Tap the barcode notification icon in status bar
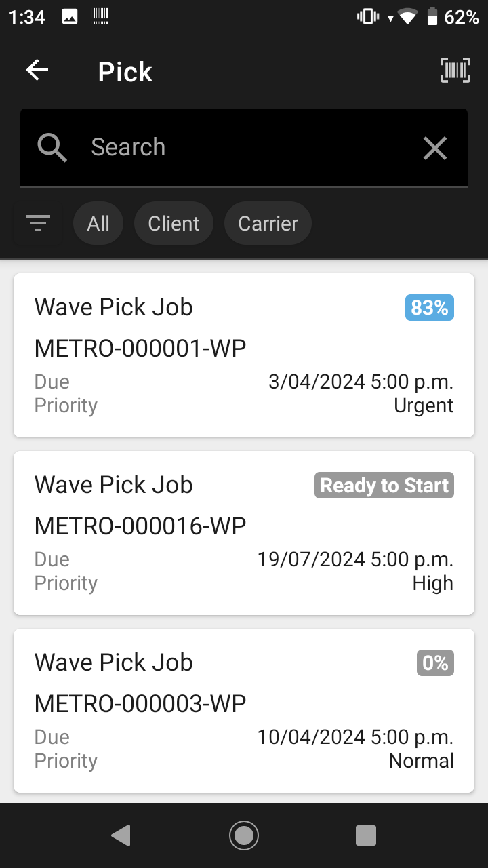 [x=100, y=18]
